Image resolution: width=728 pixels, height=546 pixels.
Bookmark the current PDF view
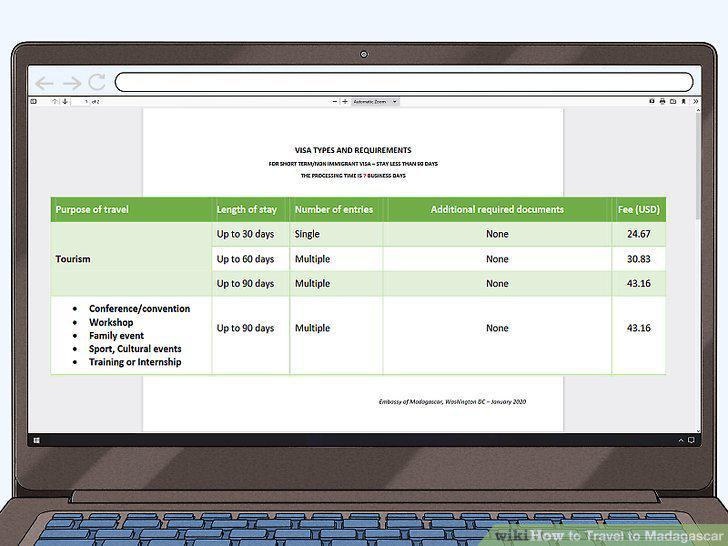(x=683, y=101)
